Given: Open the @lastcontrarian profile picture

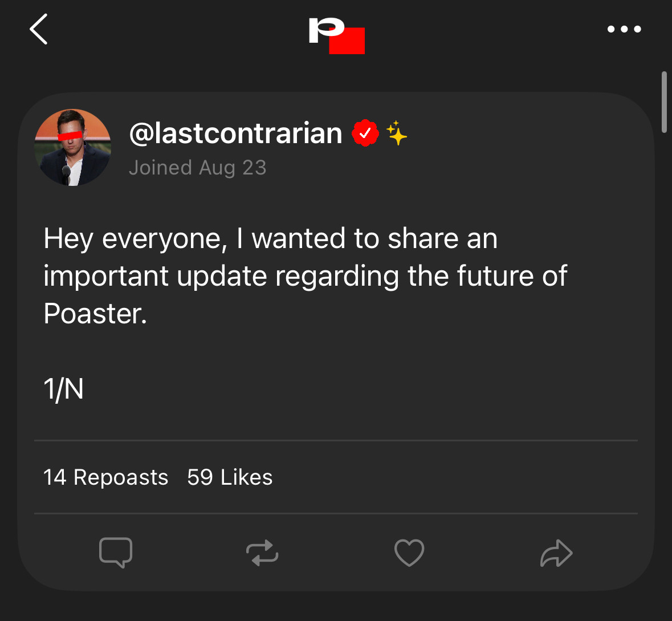Looking at the screenshot, I should coord(73,148).
